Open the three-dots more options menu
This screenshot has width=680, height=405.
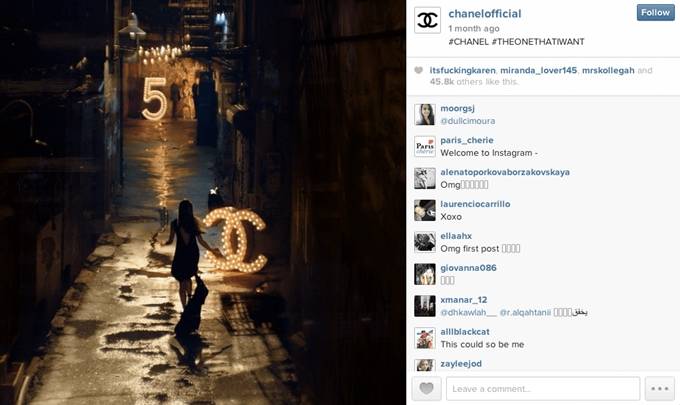click(x=660, y=389)
